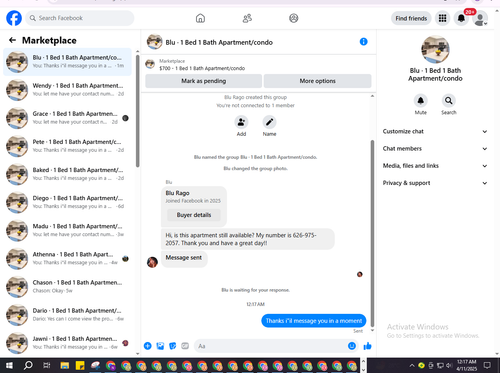500x373 pixels.
Task: Choose a sticker from the composer
Action: point(173,346)
